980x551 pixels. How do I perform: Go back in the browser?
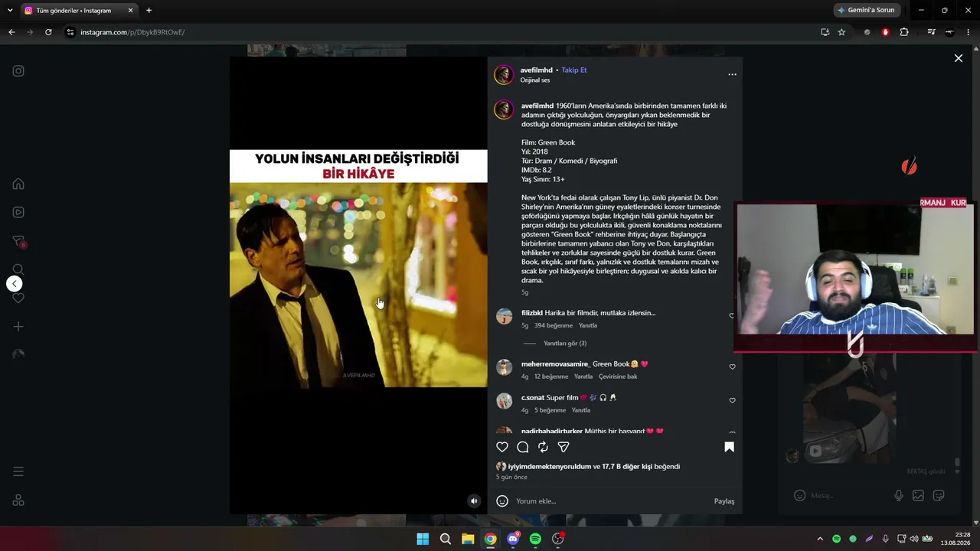point(11,32)
